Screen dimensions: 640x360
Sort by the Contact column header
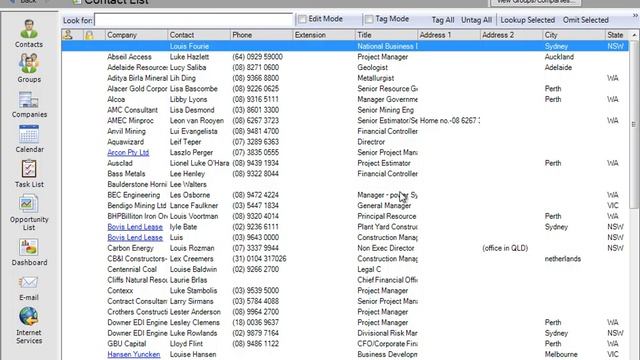pyautogui.click(x=199, y=35)
